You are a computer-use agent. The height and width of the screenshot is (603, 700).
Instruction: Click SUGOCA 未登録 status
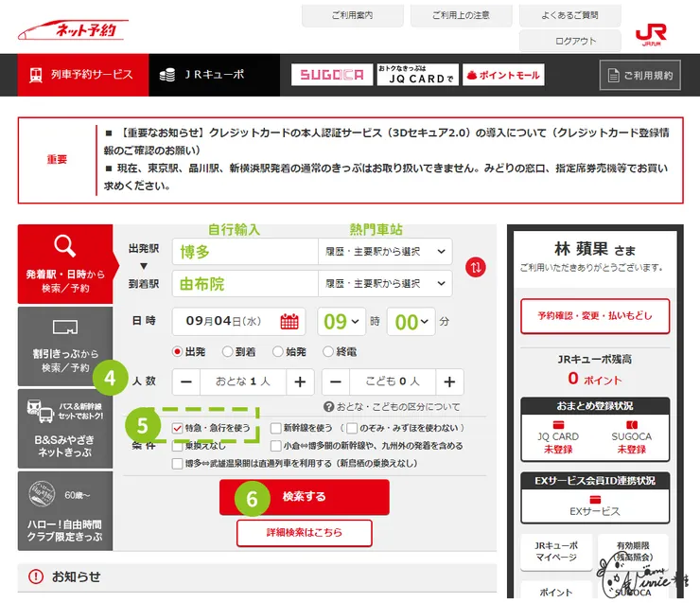point(631,450)
